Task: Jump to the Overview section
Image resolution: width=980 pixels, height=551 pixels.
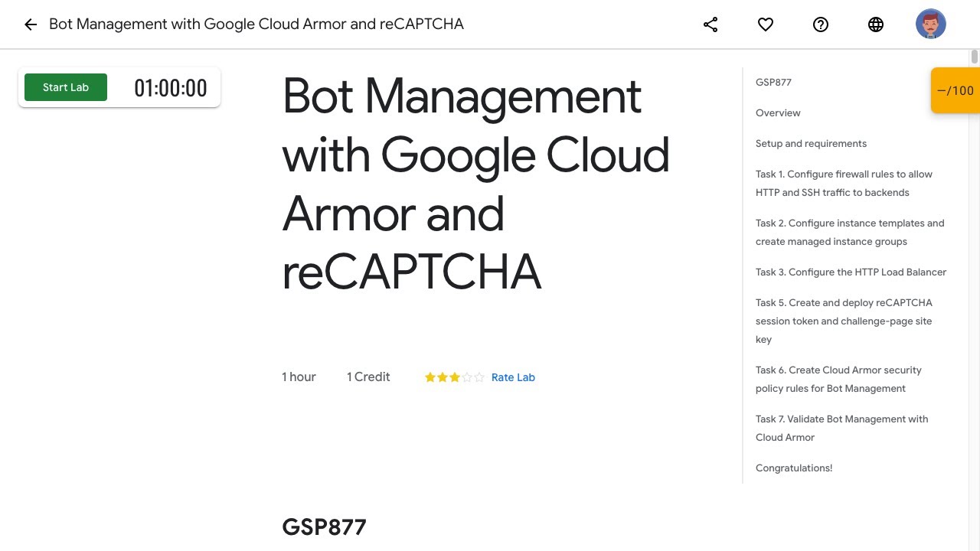Action: [778, 112]
